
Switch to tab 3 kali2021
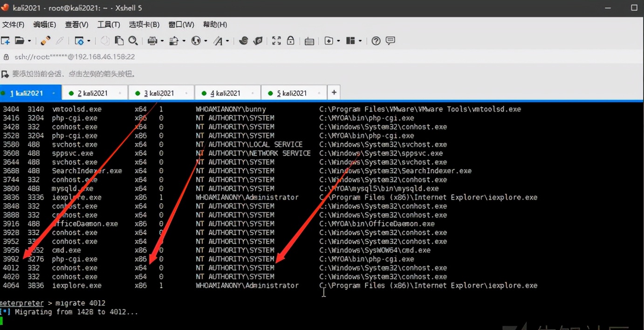click(161, 93)
